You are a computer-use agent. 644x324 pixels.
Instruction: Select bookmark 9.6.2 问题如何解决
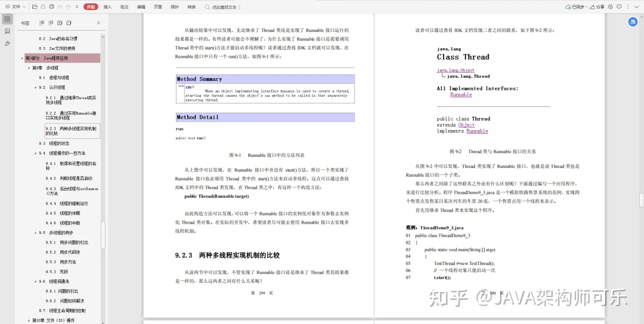point(64,301)
